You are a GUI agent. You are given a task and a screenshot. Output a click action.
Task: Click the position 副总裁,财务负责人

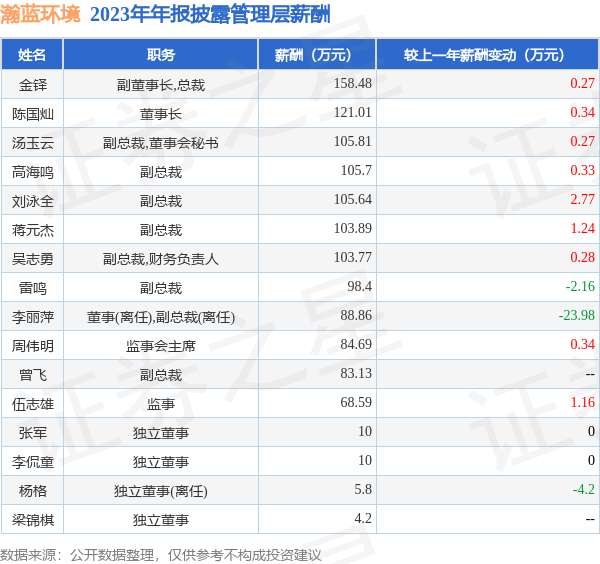coord(161,259)
